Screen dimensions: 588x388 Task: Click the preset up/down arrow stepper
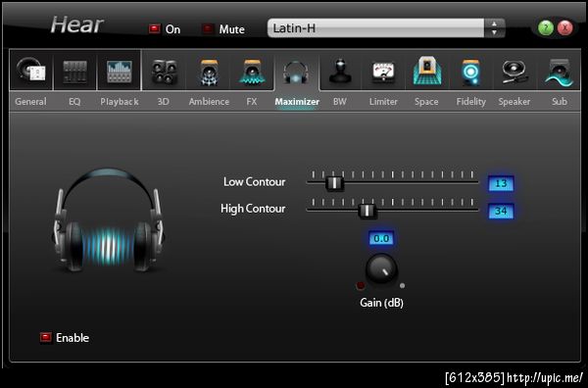[494, 28]
